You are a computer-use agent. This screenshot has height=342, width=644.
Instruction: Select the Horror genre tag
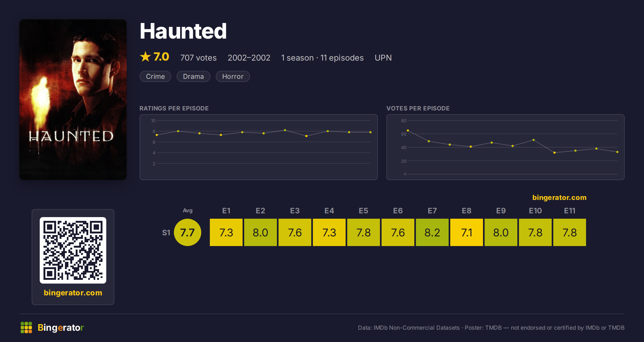pos(233,76)
